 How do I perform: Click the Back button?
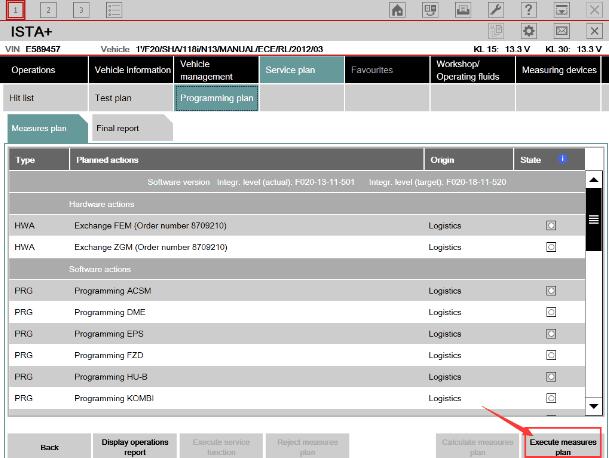click(x=49, y=447)
